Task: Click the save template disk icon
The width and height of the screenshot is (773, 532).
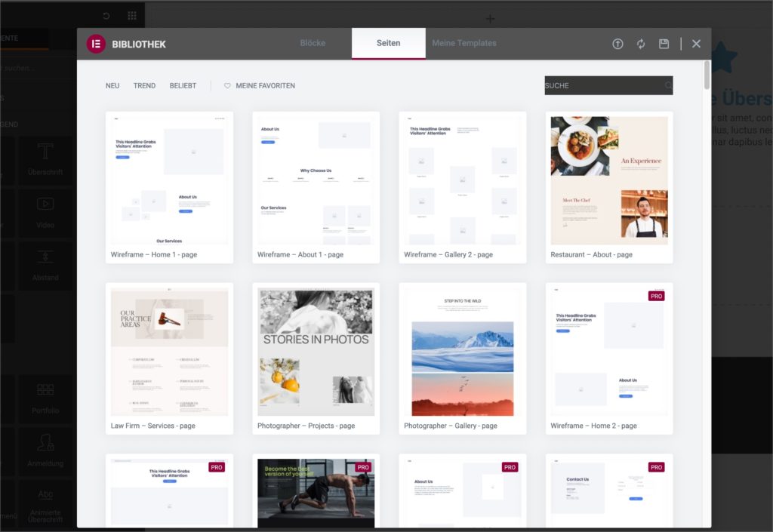Action: pos(664,44)
